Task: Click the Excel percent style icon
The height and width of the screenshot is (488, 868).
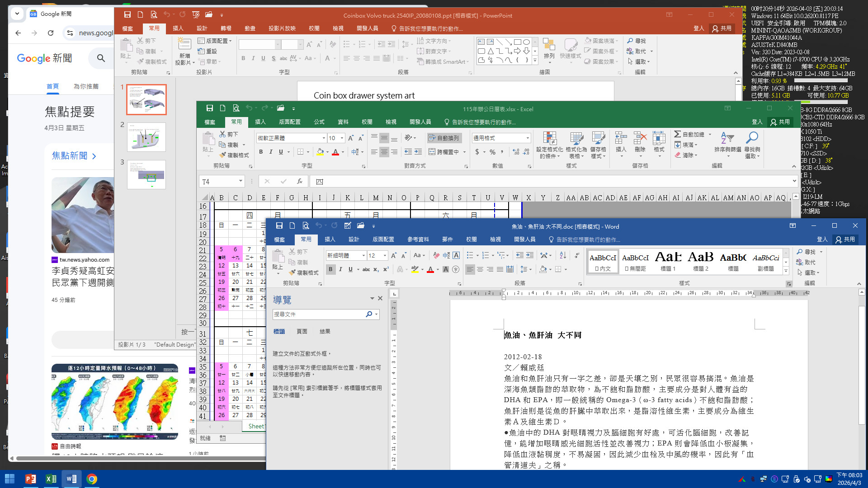Action: coord(492,152)
